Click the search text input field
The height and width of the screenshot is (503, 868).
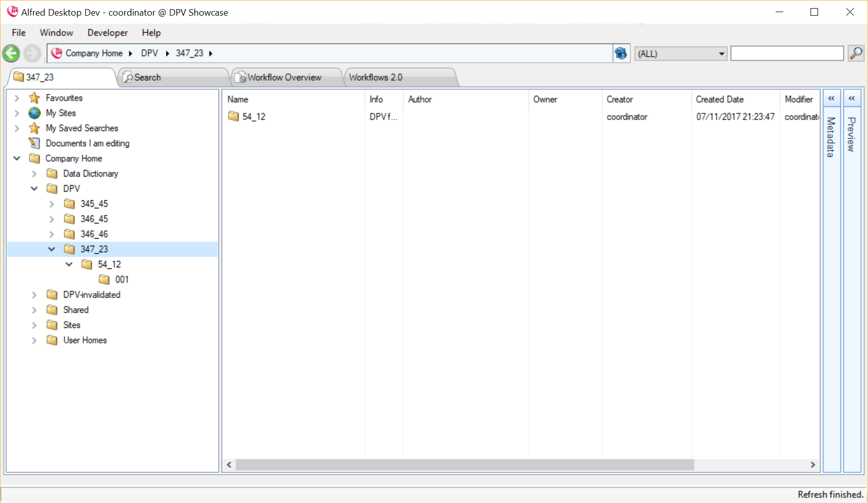(786, 53)
